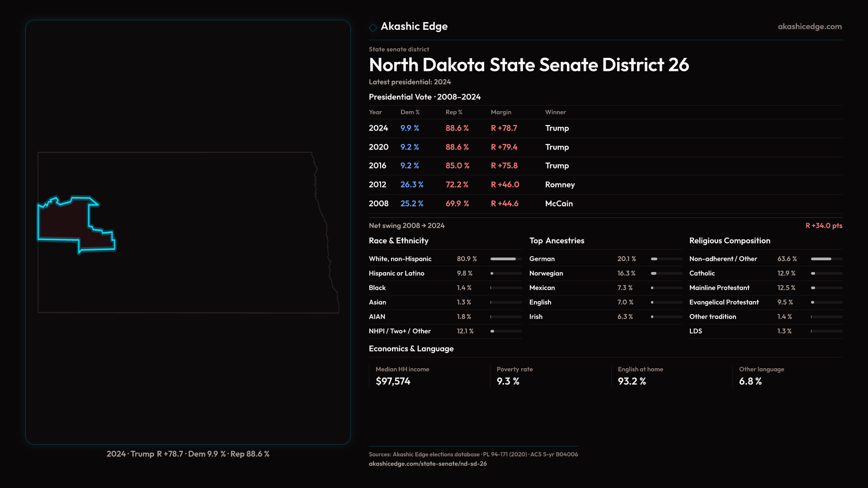Open the akashicedge.com link in header
Screen dimensions: 868x488
809,27
